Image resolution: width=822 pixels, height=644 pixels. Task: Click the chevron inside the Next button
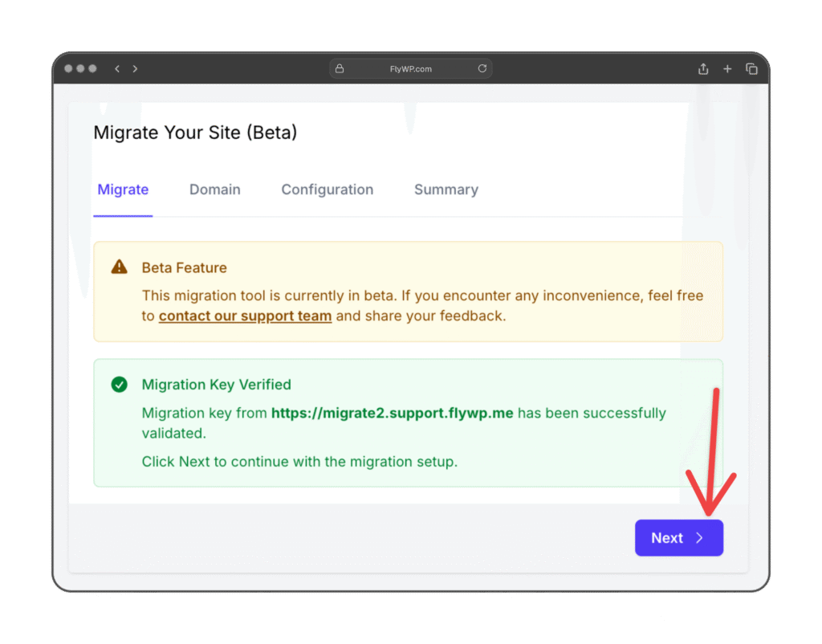tap(699, 538)
